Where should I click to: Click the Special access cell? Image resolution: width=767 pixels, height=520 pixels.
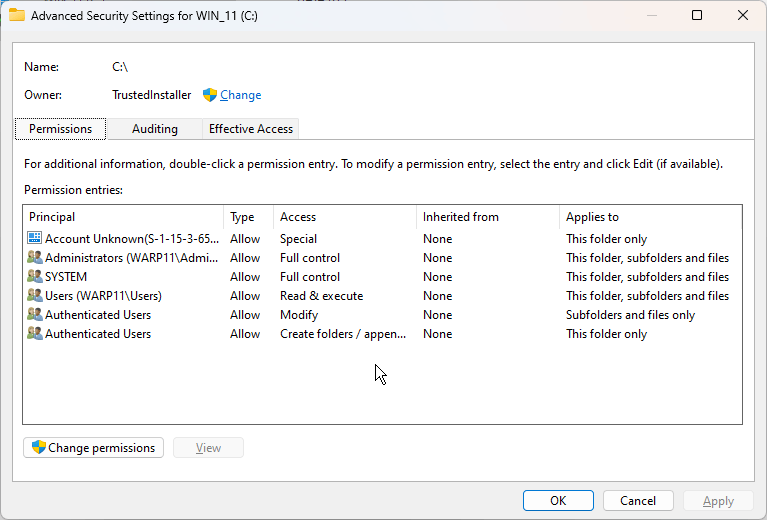click(x=298, y=239)
